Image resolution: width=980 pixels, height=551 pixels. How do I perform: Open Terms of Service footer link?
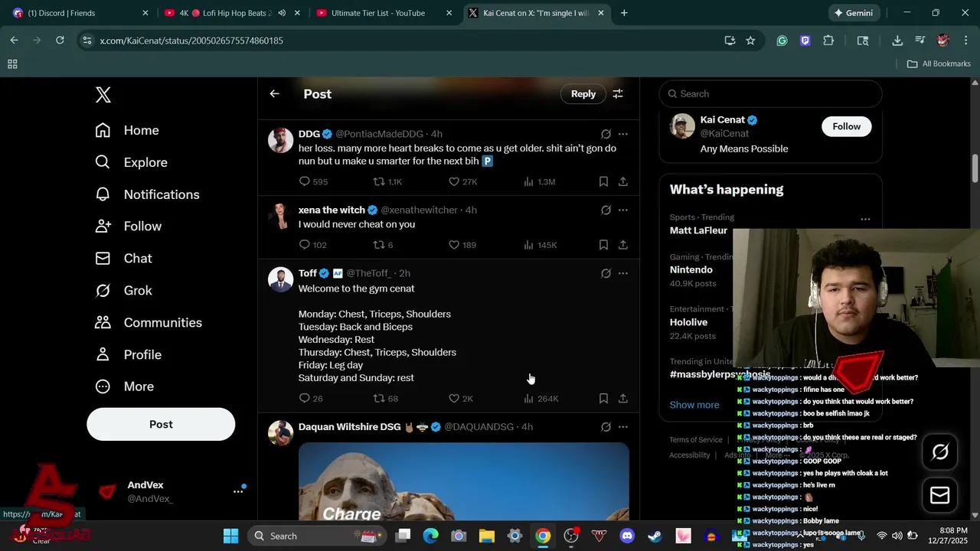pos(695,439)
